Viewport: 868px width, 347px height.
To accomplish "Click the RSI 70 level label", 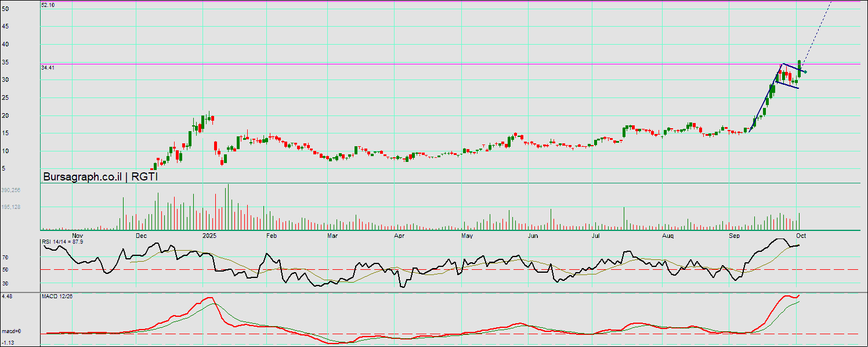I will (x=5, y=256).
